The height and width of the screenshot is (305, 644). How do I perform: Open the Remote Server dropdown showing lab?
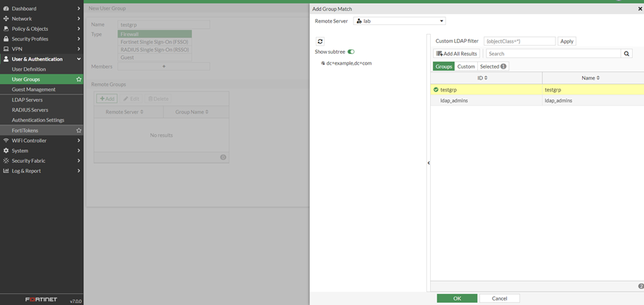click(x=399, y=21)
